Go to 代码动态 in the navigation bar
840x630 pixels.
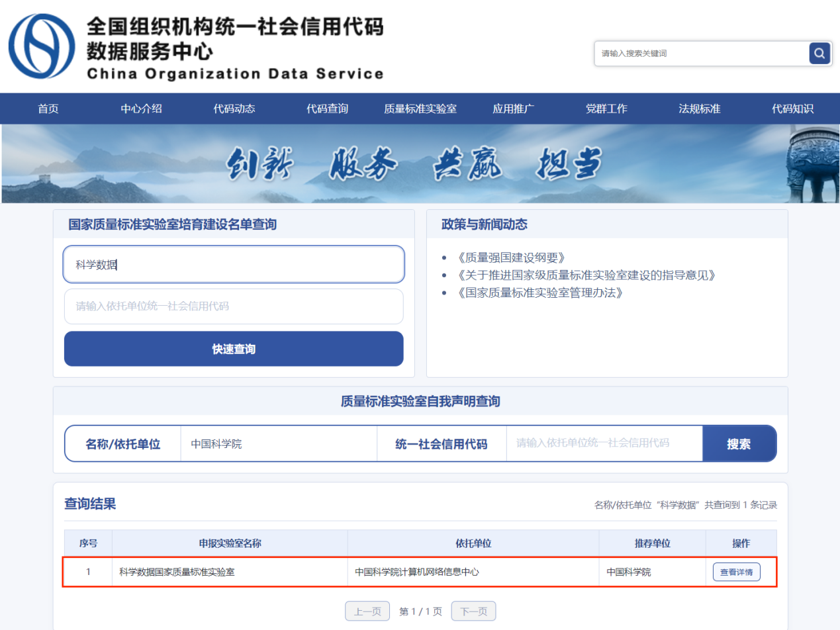(x=234, y=109)
